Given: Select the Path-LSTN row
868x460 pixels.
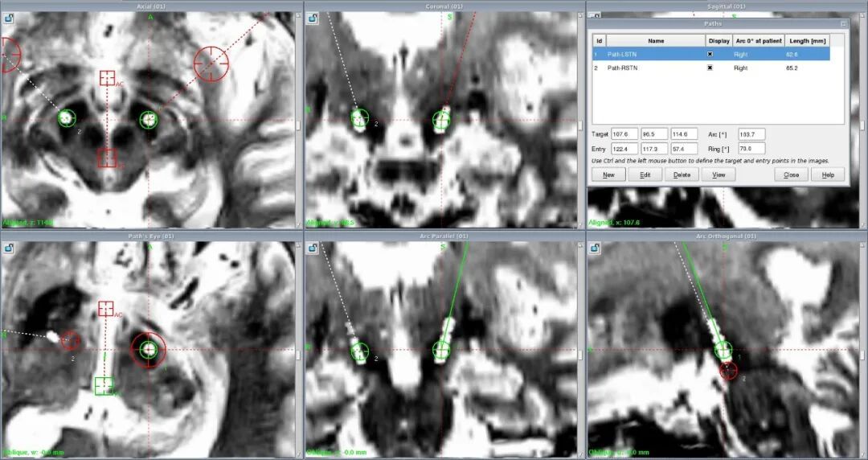Looking at the screenshot, I should [710, 55].
